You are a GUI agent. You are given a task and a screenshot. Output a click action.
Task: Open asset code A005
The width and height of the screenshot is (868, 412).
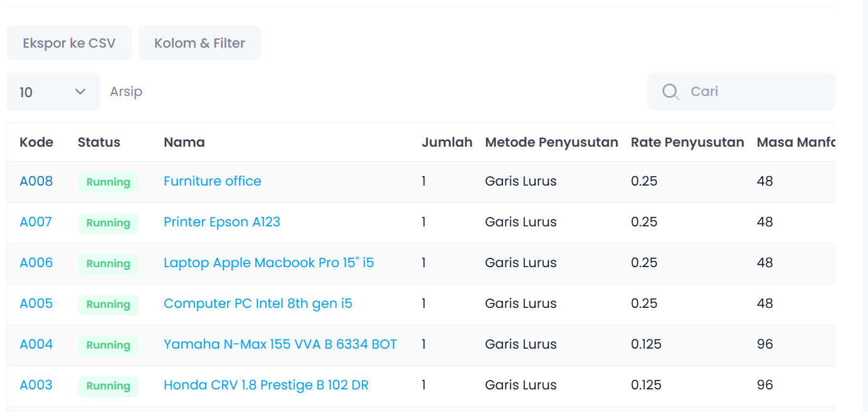tap(36, 304)
